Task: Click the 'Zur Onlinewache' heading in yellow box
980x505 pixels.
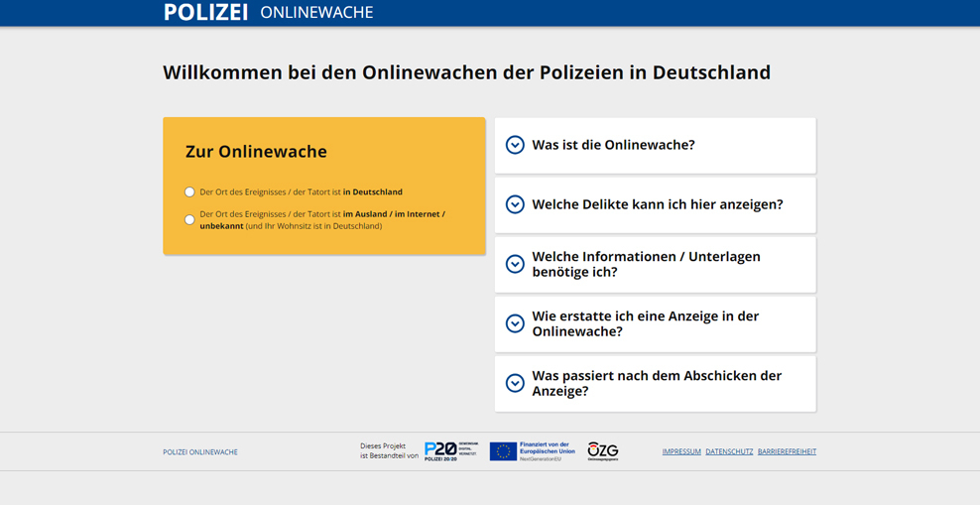Action: point(256,152)
